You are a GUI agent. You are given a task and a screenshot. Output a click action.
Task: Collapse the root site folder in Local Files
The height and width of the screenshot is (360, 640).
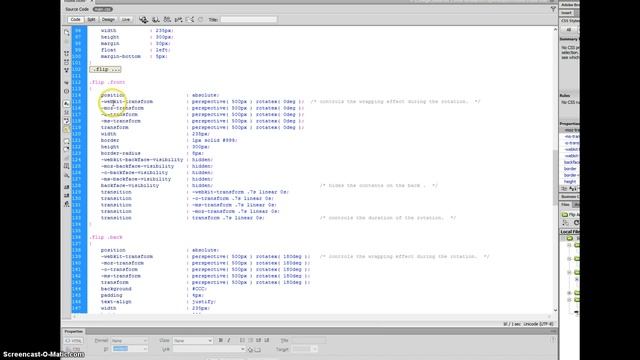coord(564,238)
